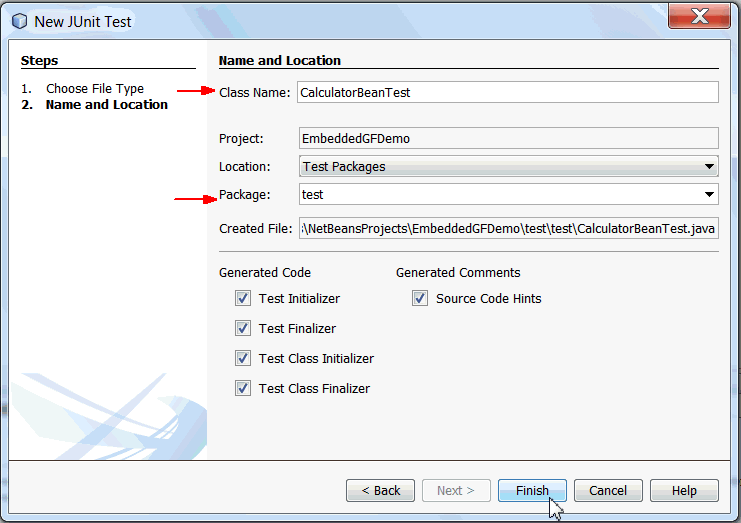Image resolution: width=741 pixels, height=523 pixels.
Task: Select the Test Packages location combo box
Action: (x=500, y=167)
